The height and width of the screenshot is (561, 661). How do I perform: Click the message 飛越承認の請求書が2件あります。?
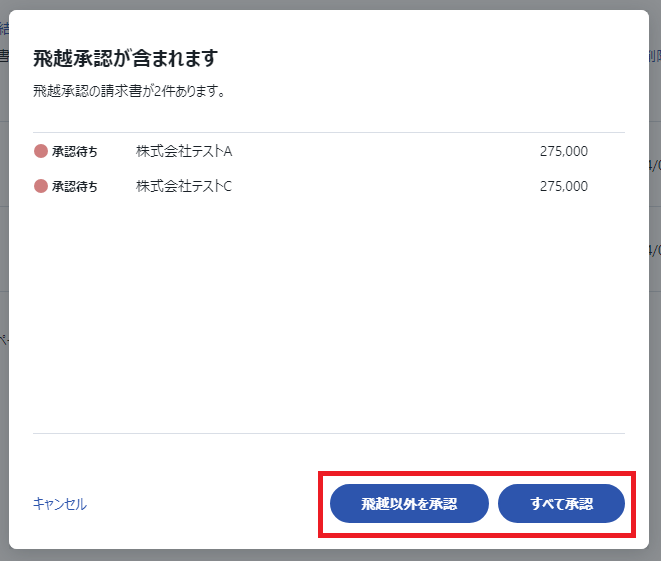tap(129, 91)
